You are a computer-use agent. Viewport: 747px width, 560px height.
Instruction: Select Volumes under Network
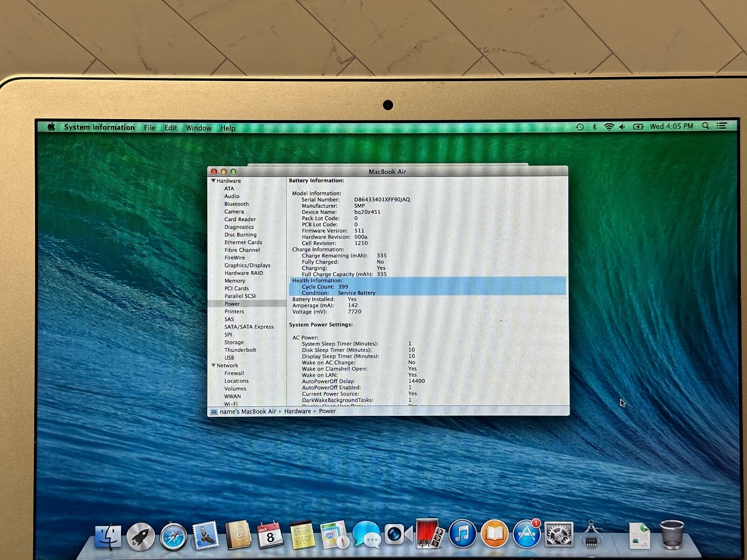(235, 389)
